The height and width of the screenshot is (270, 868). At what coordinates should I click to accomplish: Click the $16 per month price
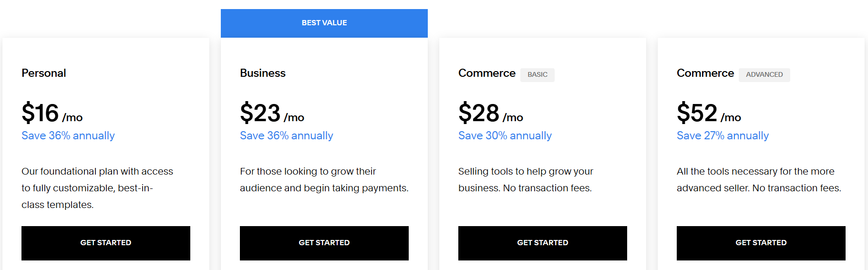click(x=52, y=114)
